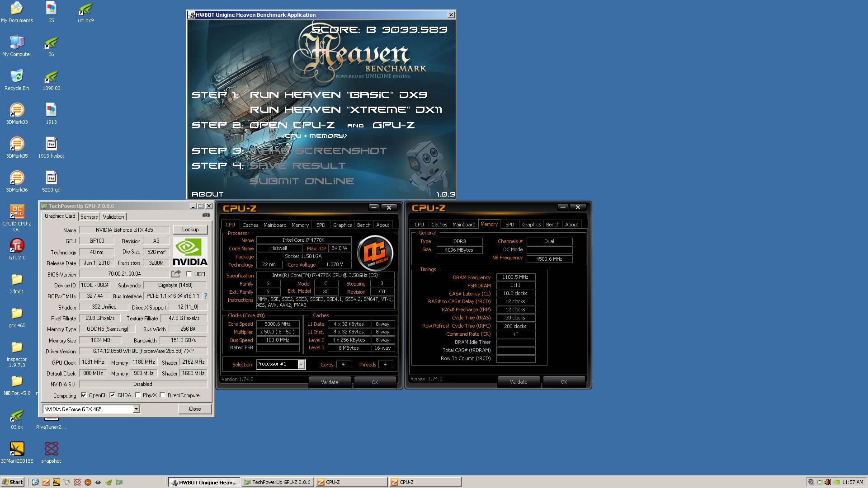Click the volume icon in system tray
This screenshot has width=868, height=488.
tap(827, 482)
